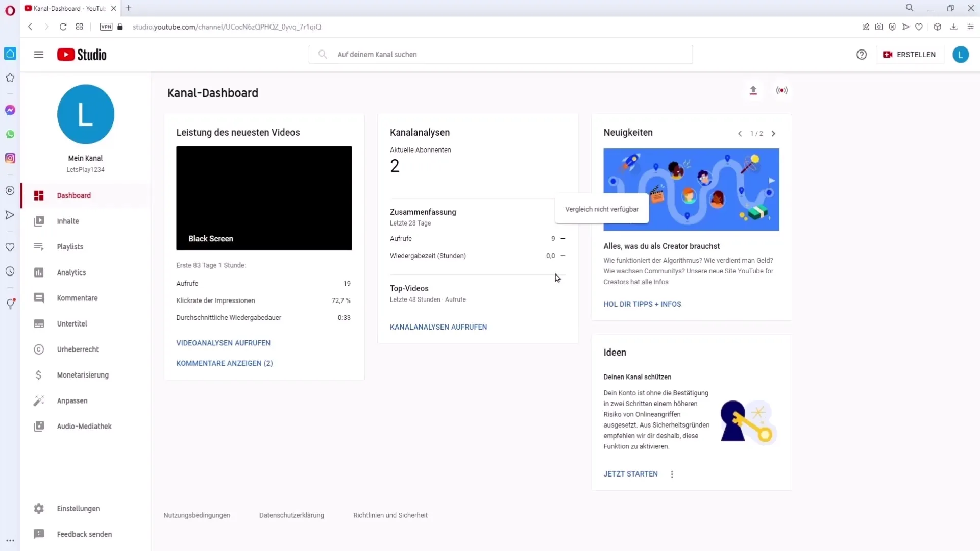Click the Monetisierung sidebar icon

pos(38,375)
